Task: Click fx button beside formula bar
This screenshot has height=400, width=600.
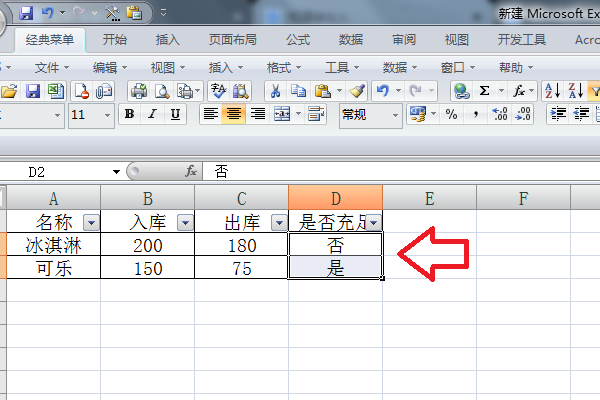Action: click(x=191, y=171)
